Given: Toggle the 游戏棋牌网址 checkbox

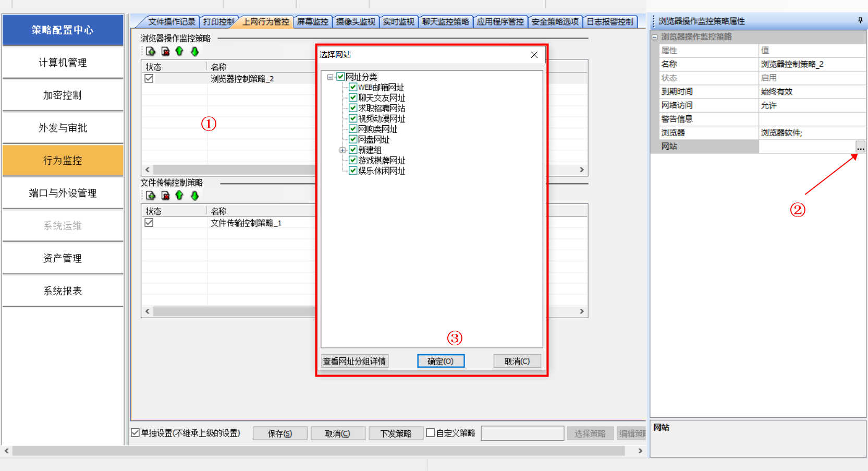Looking at the screenshot, I should (353, 160).
